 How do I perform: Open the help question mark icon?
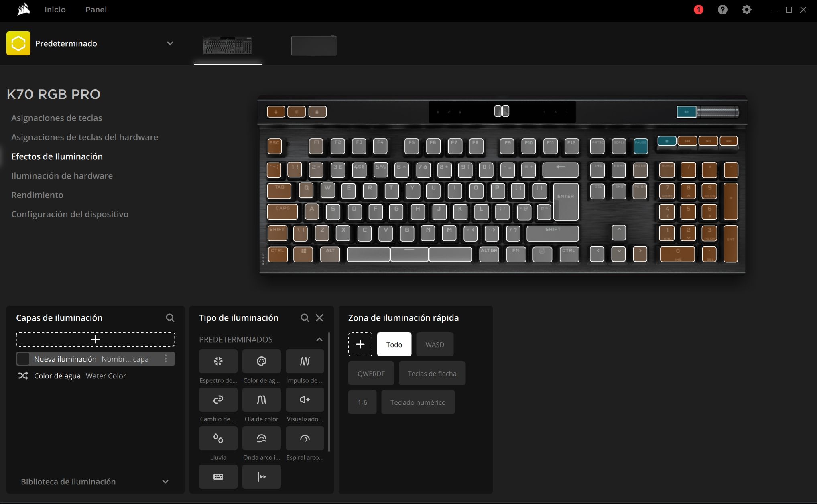[722, 10]
